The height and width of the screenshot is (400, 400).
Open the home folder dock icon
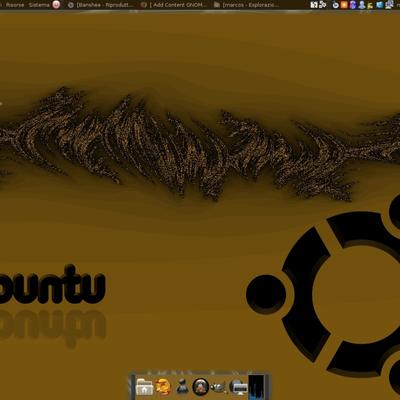coord(145,387)
